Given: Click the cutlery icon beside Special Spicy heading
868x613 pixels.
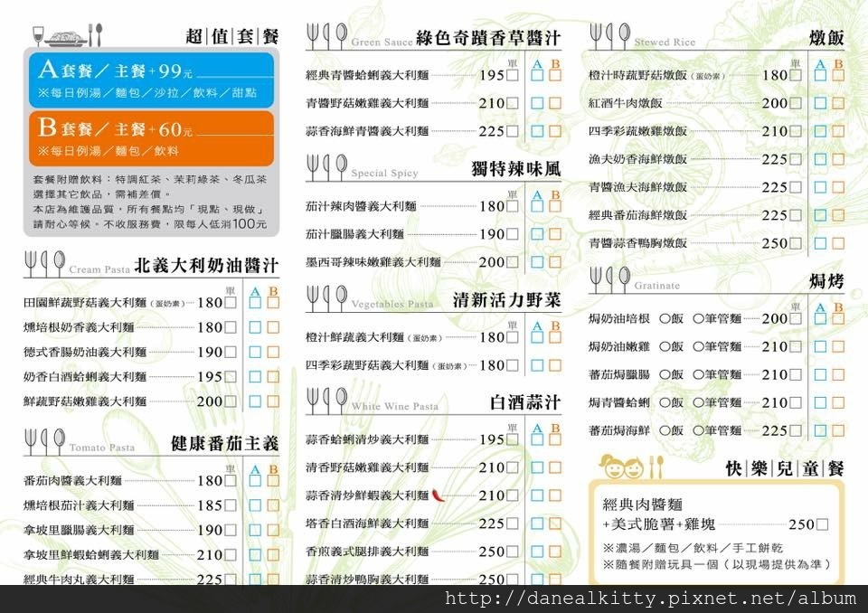Looking at the screenshot, I should coord(326,167).
